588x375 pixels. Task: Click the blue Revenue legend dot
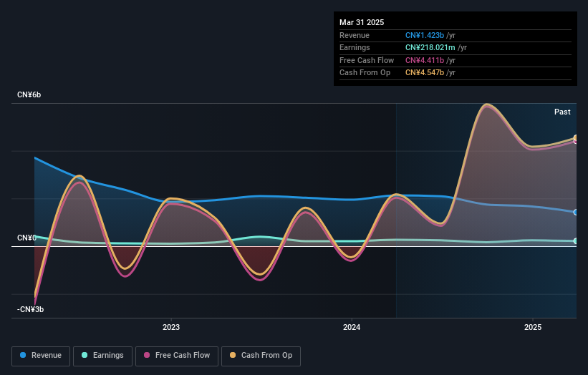click(x=23, y=355)
